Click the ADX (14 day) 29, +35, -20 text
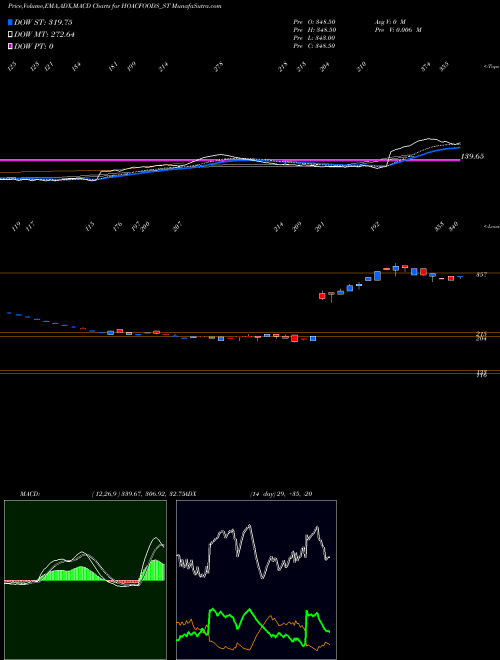This screenshot has height=660, width=500. pos(280,494)
